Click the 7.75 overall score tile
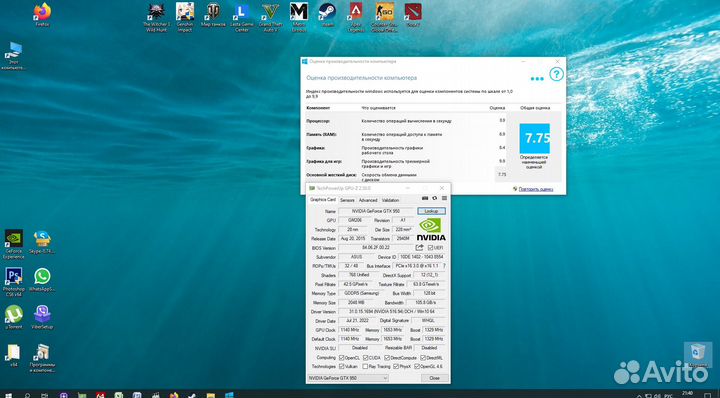 [x=534, y=138]
